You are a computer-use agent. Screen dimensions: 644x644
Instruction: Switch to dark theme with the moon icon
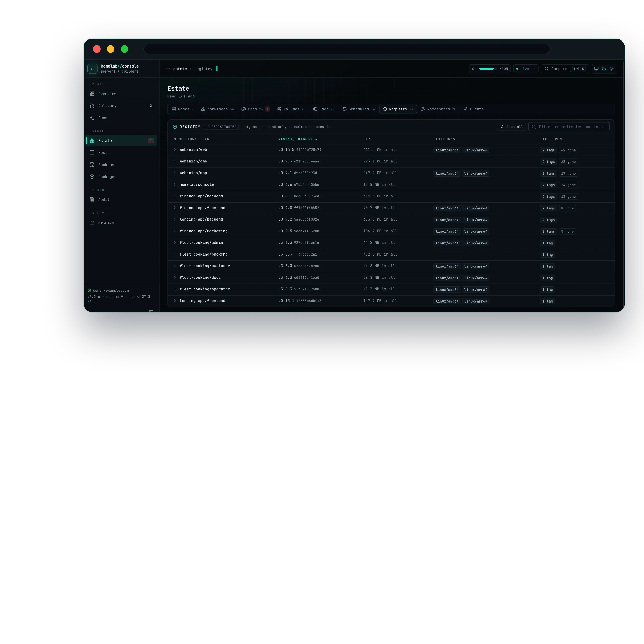(x=604, y=69)
